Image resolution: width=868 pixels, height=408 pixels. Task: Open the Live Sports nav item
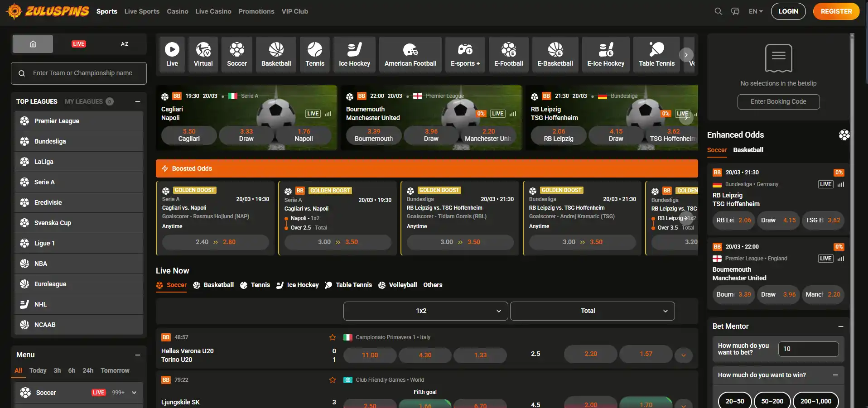(x=142, y=11)
